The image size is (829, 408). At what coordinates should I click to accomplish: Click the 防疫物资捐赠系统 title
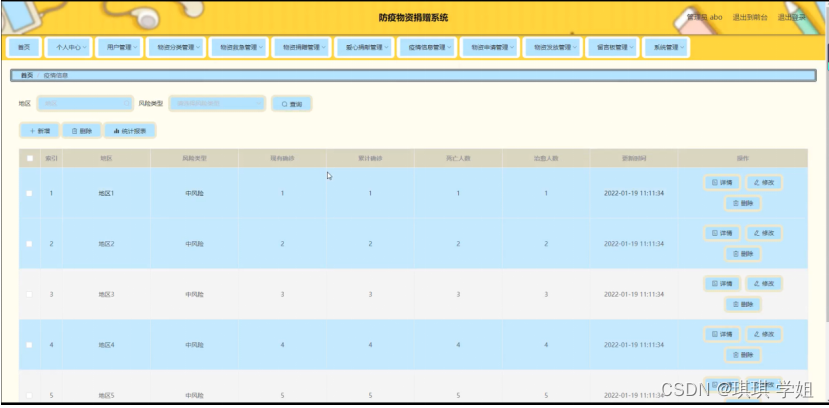point(413,17)
